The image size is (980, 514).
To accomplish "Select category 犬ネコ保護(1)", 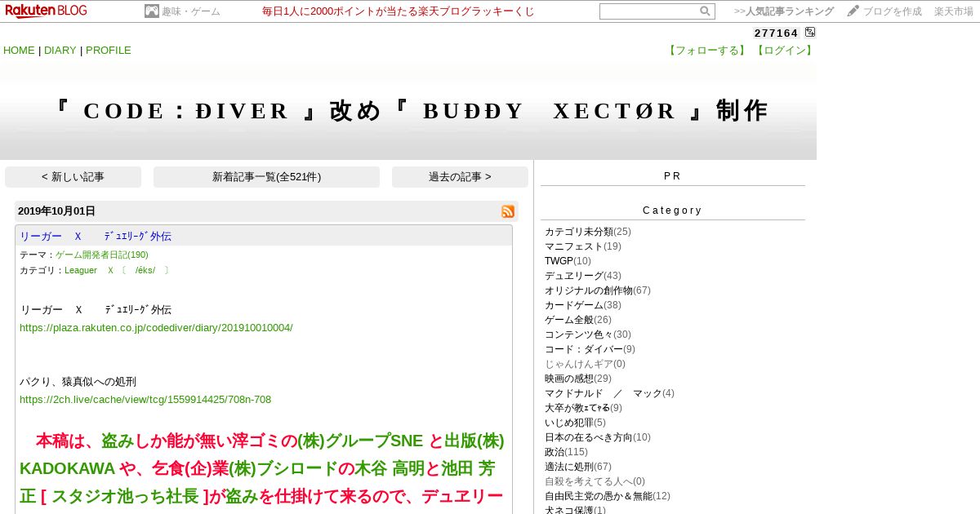I will pyautogui.click(x=575, y=510).
